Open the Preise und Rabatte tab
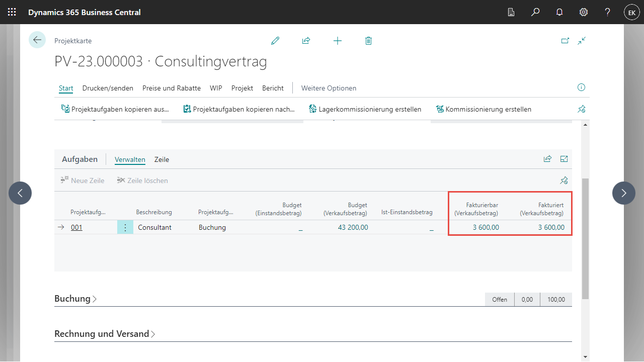 172,88
